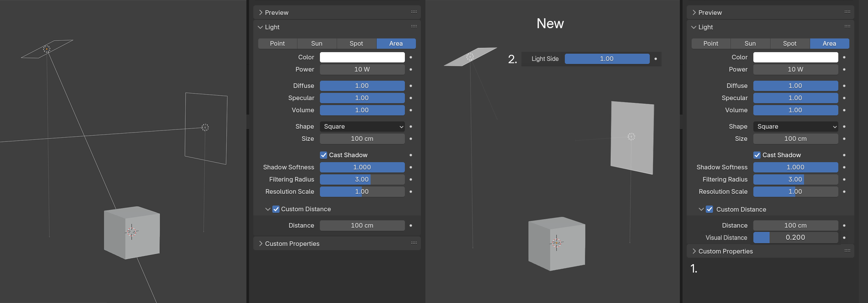Image resolution: width=868 pixels, height=303 pixels.
Task: Switch to Spot light type in left panel
Action: (356, 43)
